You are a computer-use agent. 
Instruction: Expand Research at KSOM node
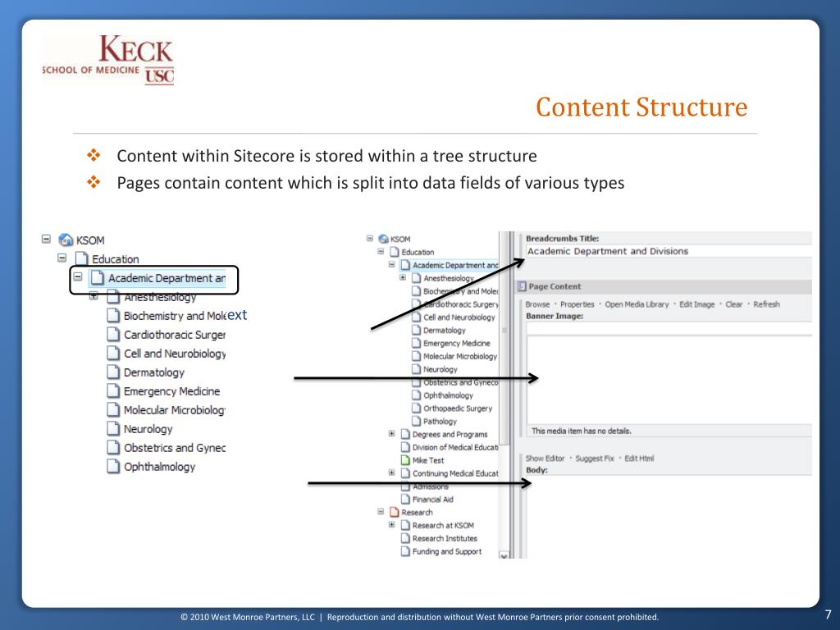click(x=391, y=524)
